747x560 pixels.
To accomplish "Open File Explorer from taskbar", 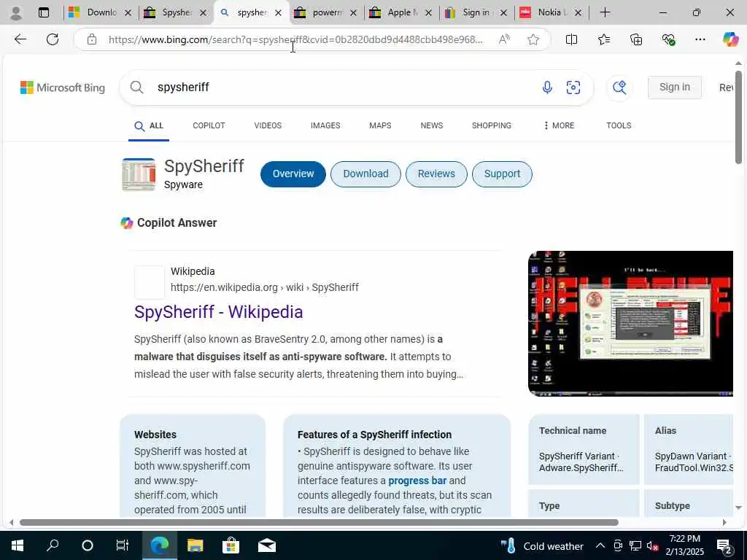I will pos(195,545).
